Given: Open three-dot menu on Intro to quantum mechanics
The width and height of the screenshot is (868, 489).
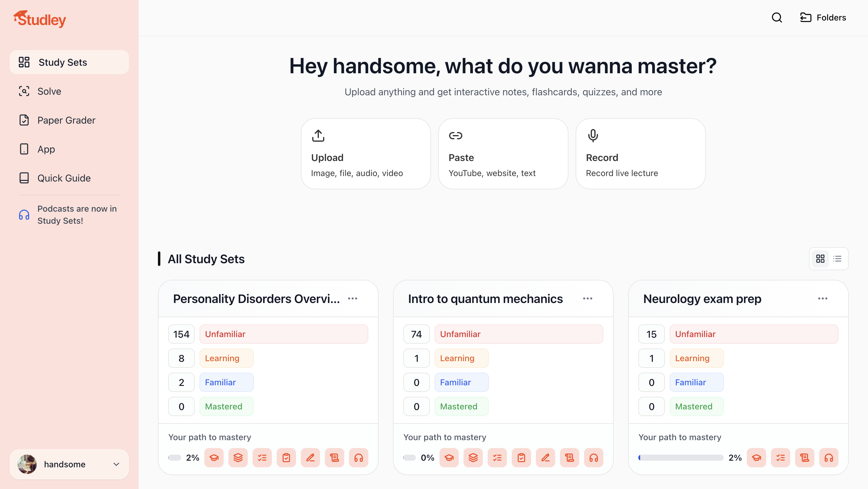Looking at the screenshot, I should coord(588,298).
